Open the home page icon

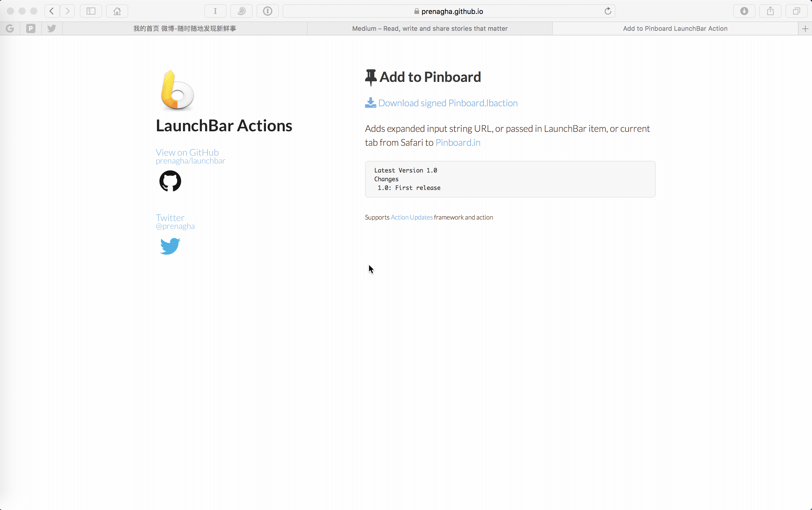[x=117, y=11]
